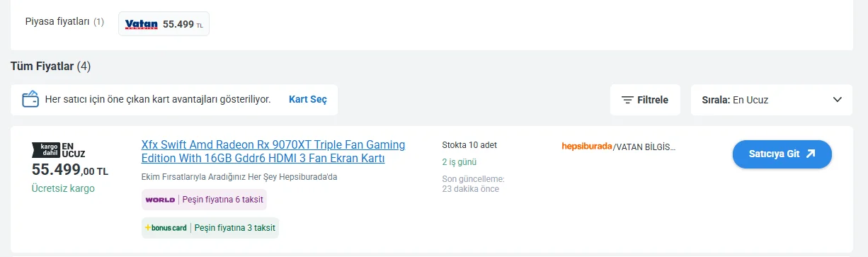The width and height of the screenshot is (868, 257).
Task: Click the World card logo badge
Action: click(x=160, y=200)
